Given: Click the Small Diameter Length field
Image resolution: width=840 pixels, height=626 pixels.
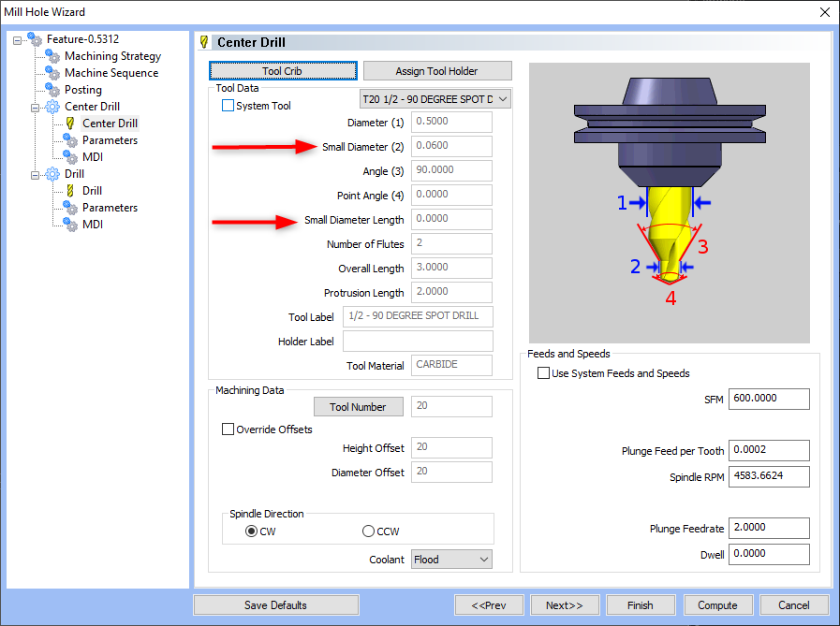Looking at the screenshot, I should (x=451, y=220).
